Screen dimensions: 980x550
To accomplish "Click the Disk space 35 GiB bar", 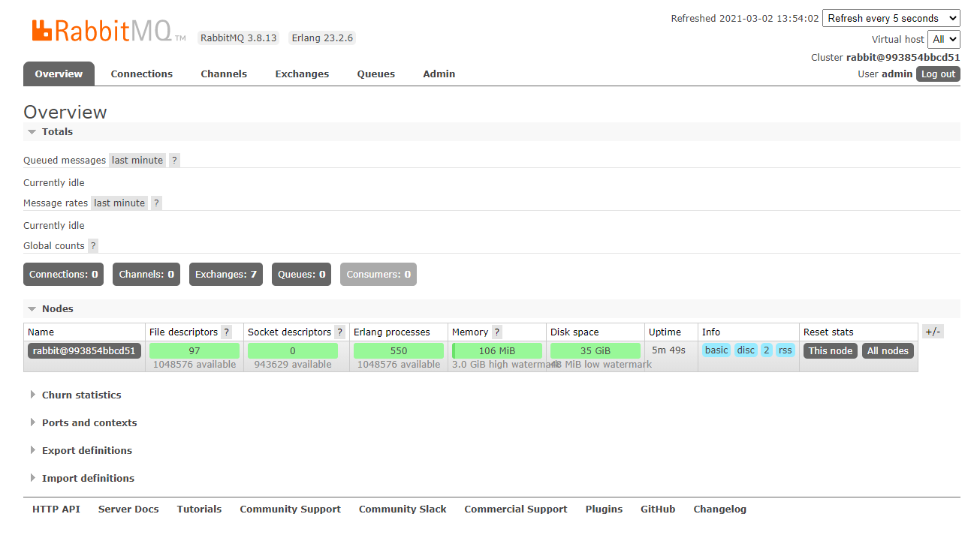I will (596, 350).
